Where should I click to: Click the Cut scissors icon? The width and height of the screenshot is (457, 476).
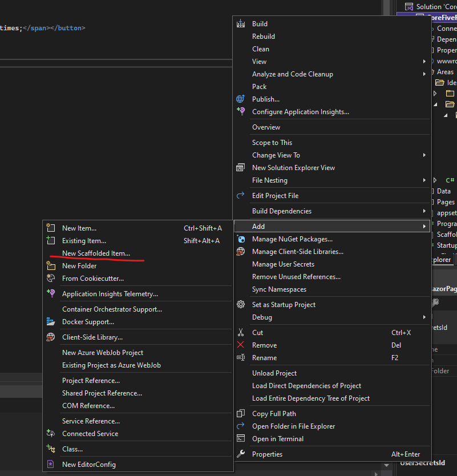pos(241,332)
